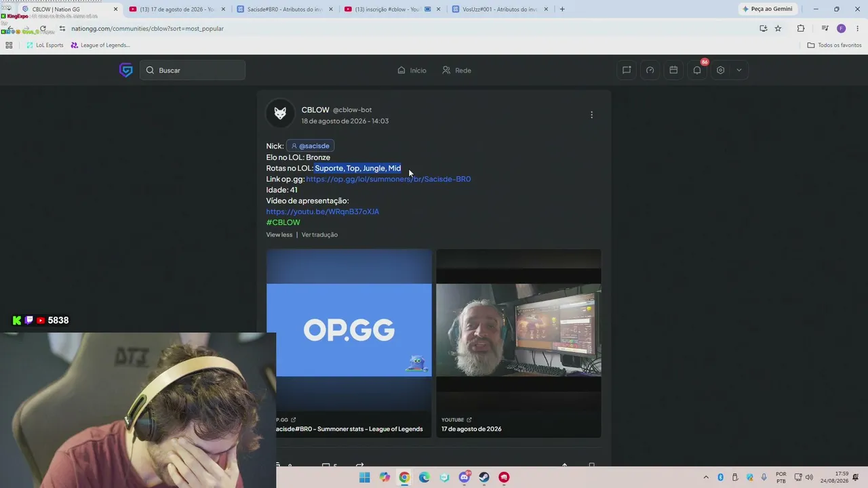Click the @cblow-bot handle
The height and width of the screenshot is (488, 868).
352,110
